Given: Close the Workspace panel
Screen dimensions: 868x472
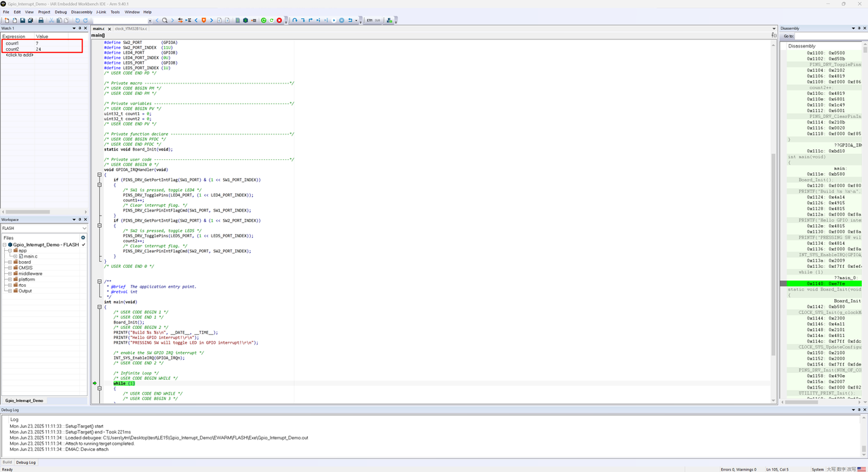Looking at the screenshot, I should [86, 220].
